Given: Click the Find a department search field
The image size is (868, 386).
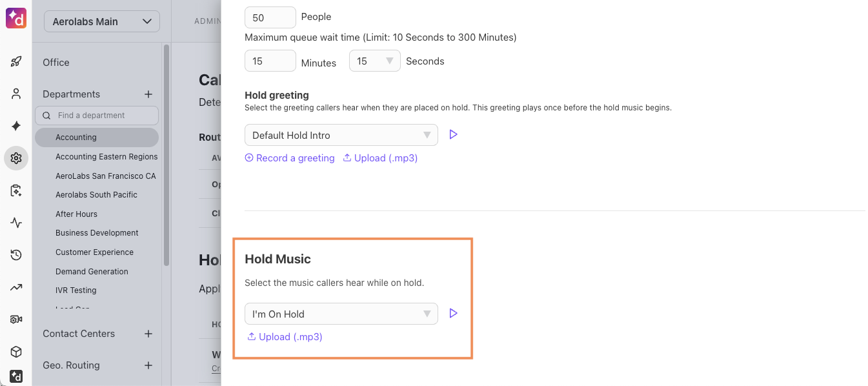Looking at the screenshot, I should [x=103, y=116].
